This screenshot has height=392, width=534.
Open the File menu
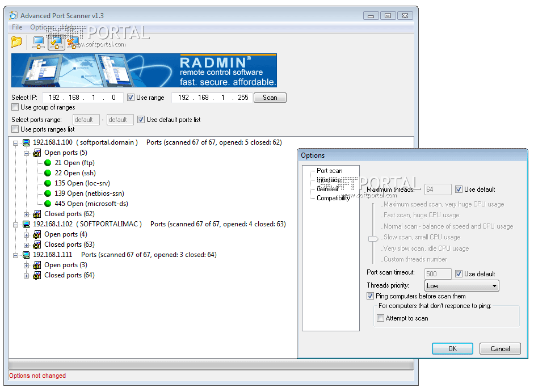click(x=17, y=27)
